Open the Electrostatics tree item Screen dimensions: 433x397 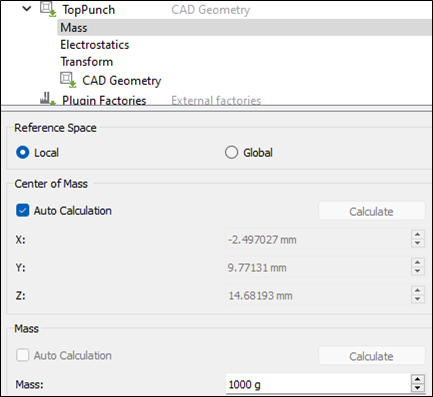tap(95, 45)
